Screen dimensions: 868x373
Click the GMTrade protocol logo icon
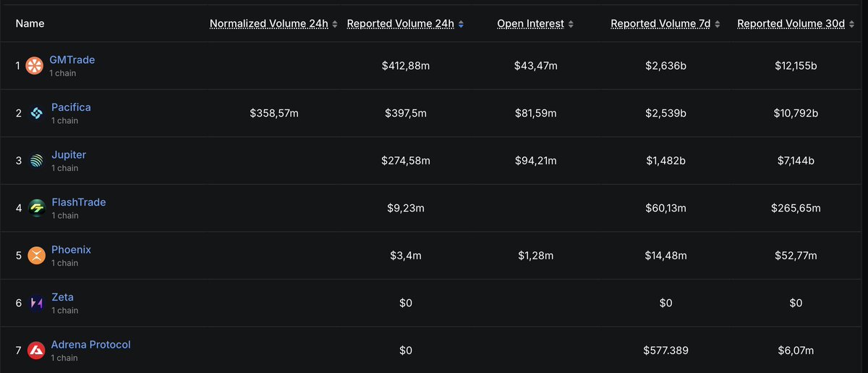(35, 66)
